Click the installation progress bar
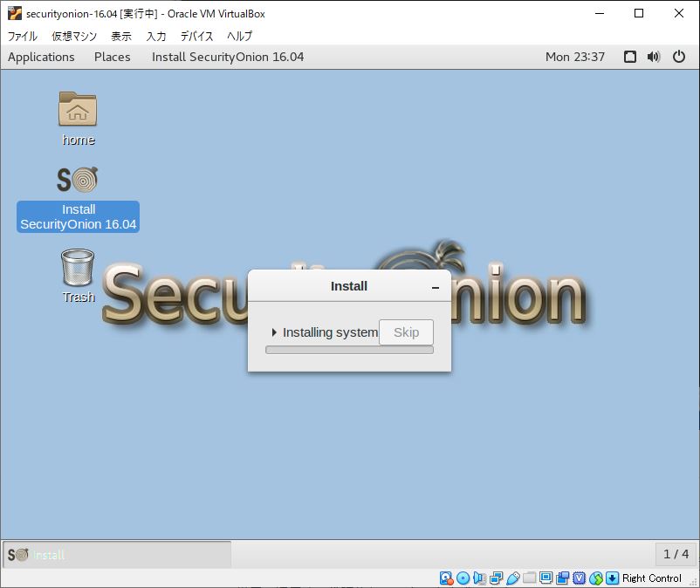The height and width of the screenshot is (588, 700). [349, 350]
